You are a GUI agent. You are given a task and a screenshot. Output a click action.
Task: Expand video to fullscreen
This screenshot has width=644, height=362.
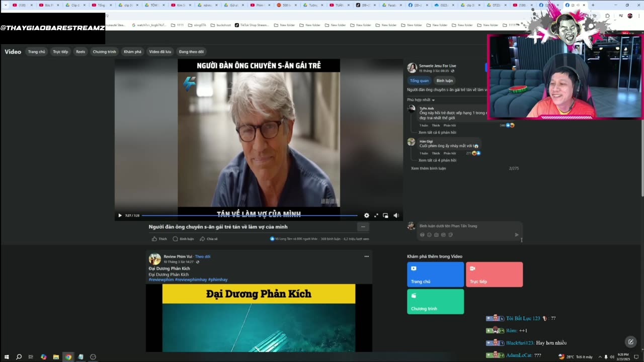pos(376,215)
